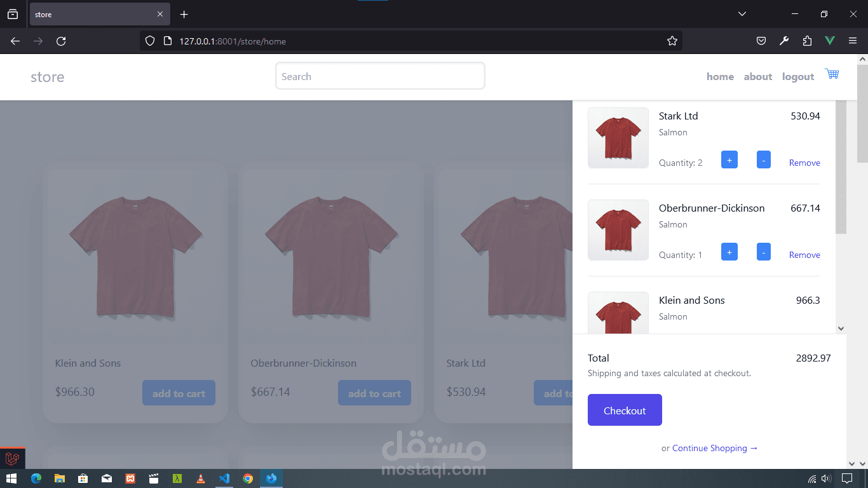Increase Stark Ltd quantity with plus button
The image size is (868, 488).
pyautogui.click(x=729, y=159)
